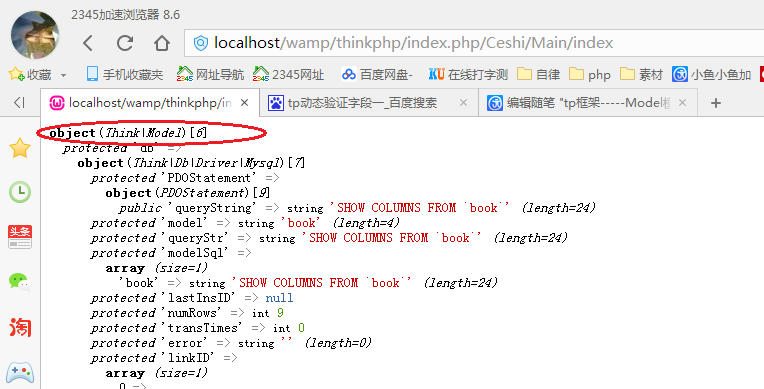This screenshot has width=764, height=389.
Task: Click the object(PDOStatement)[9] text
Action: 188,193
